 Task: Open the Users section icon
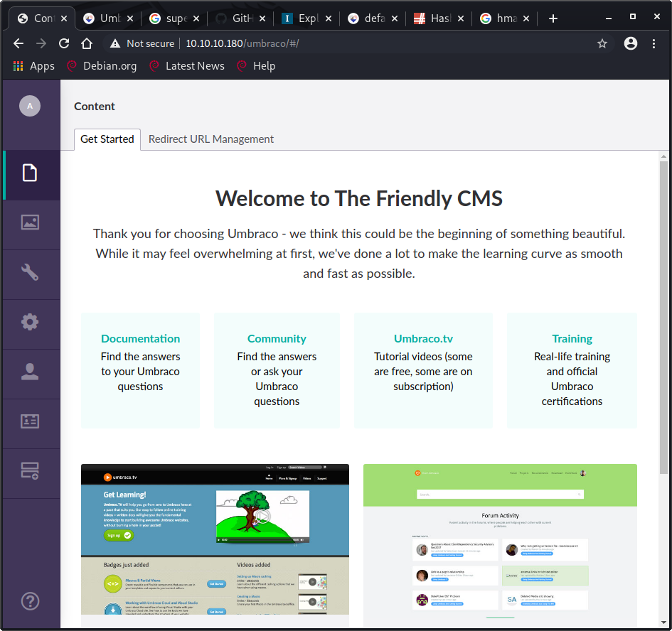pos(30,372)
